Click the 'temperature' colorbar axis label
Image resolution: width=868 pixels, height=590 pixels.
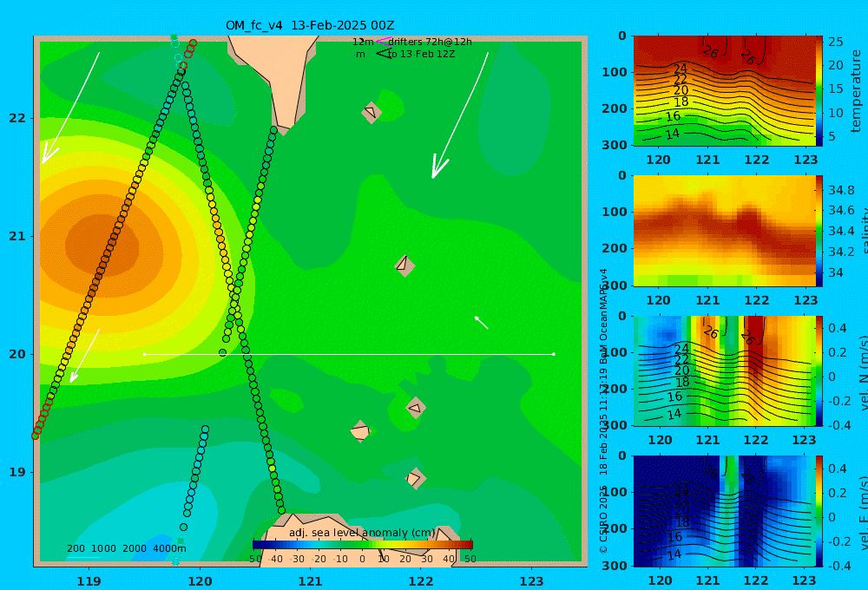click(x=857, y=91)
